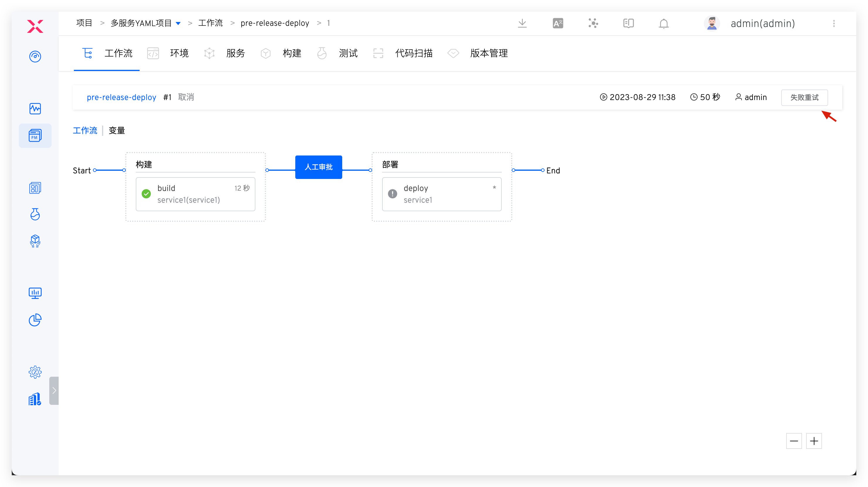The width and height of the screenshot is (868, 487).
Task: Open the monitoring graph icon in sidebar
Action: [x=35, y=109]
